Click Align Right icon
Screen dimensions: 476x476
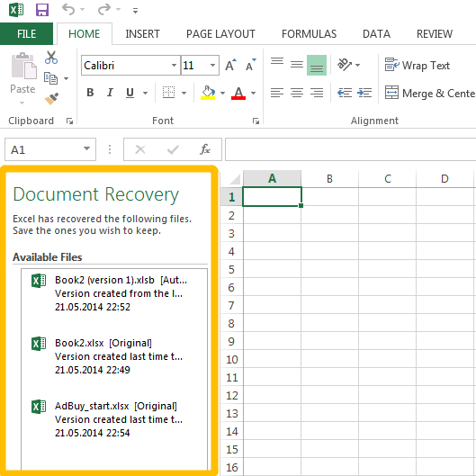point(317,93)
